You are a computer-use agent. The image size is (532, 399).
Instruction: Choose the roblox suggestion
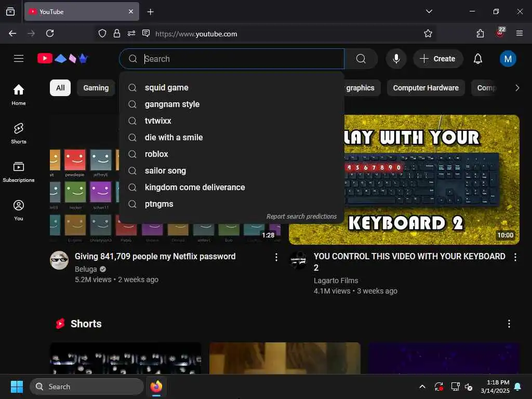(231, 154)
